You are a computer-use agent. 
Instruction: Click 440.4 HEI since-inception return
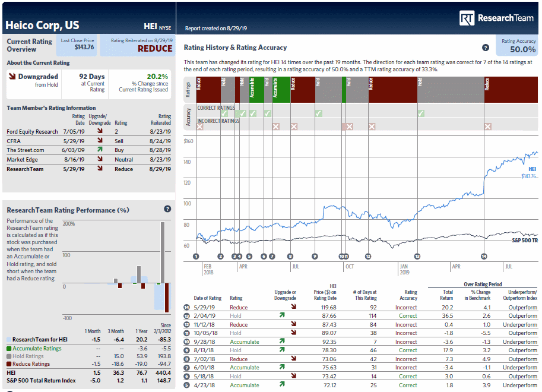(x=163, y=373)
